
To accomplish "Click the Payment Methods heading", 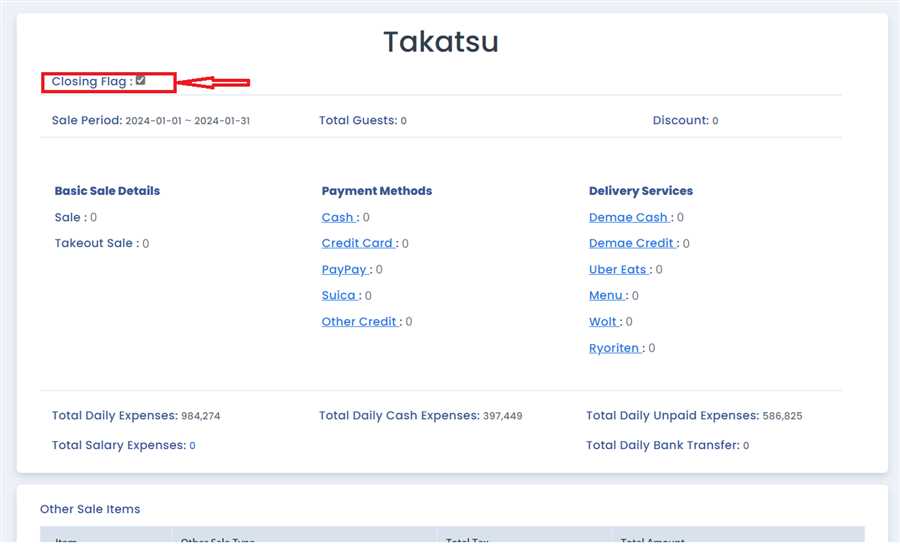I will (377, 190).
